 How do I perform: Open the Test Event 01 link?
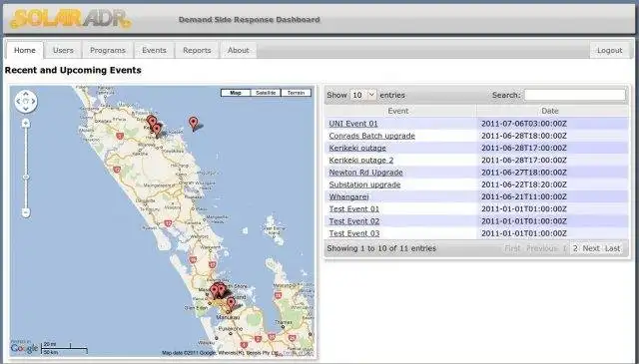tap(354, 208)
